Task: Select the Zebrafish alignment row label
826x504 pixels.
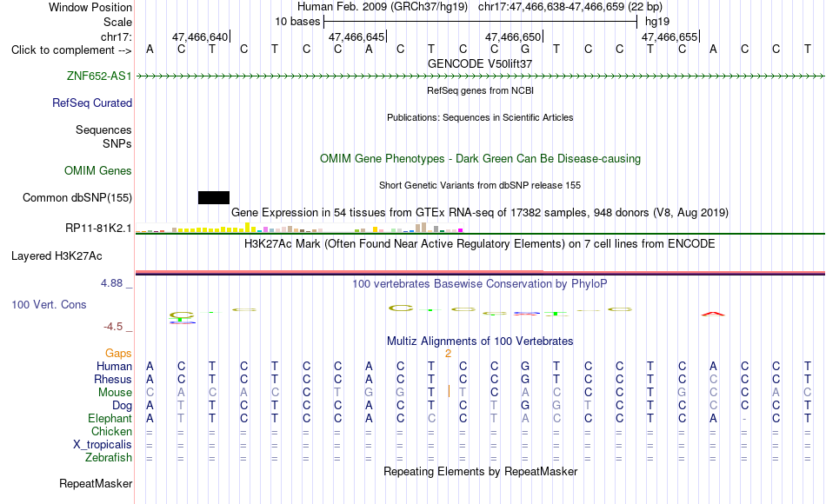Action: tap(109, 457)
